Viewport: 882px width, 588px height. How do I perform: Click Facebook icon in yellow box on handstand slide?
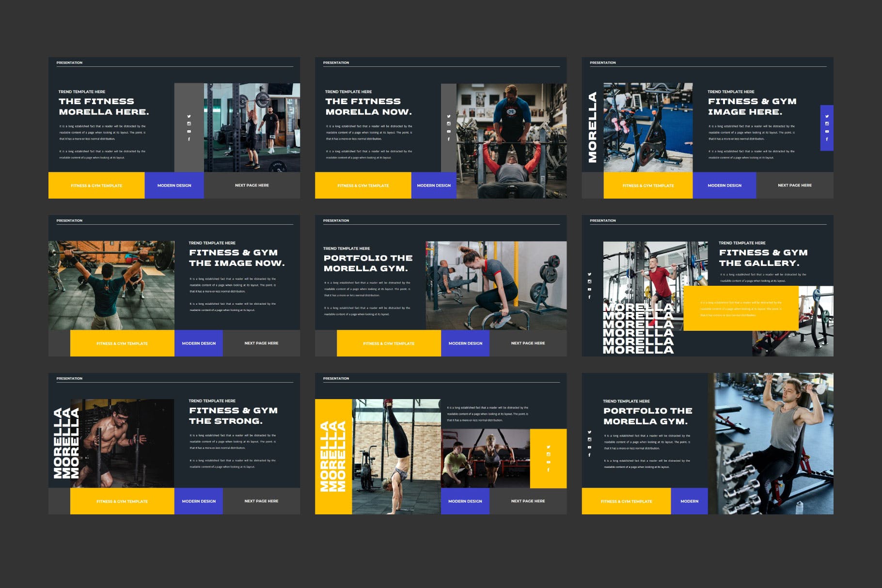[x=549, y=470]
